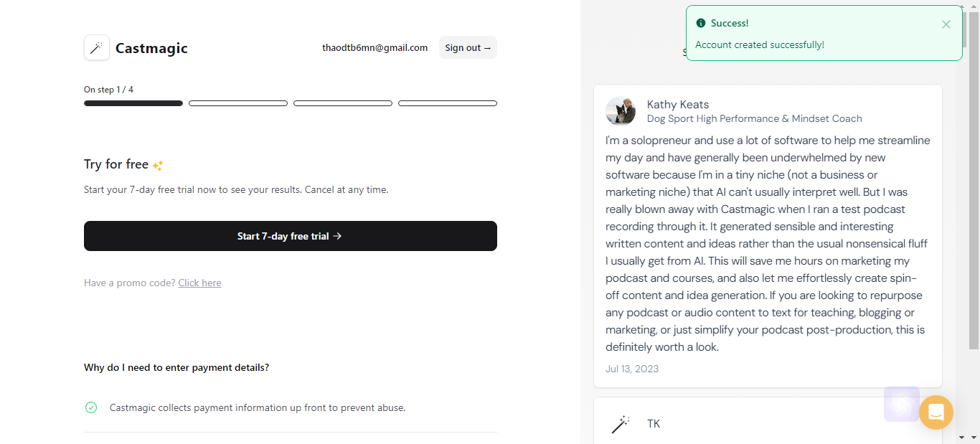
Task: Click the vertical scrollbar thumb
Action: click(x=974, y=181)
